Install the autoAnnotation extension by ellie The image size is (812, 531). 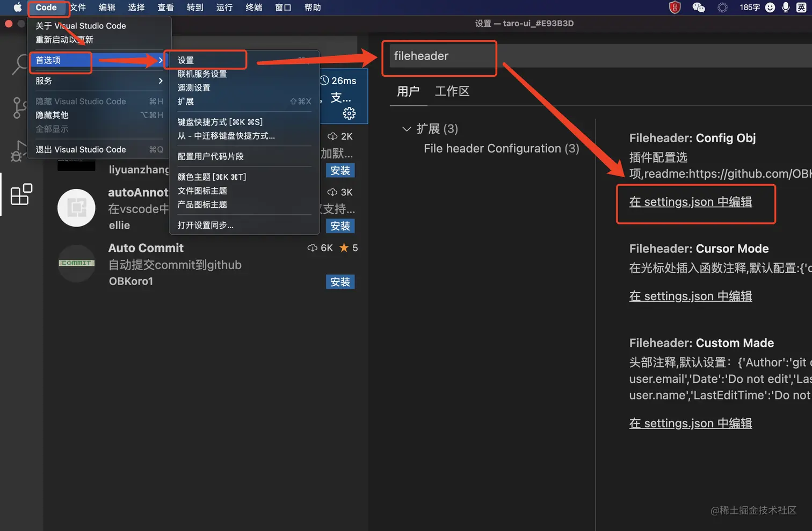[340, 226]
